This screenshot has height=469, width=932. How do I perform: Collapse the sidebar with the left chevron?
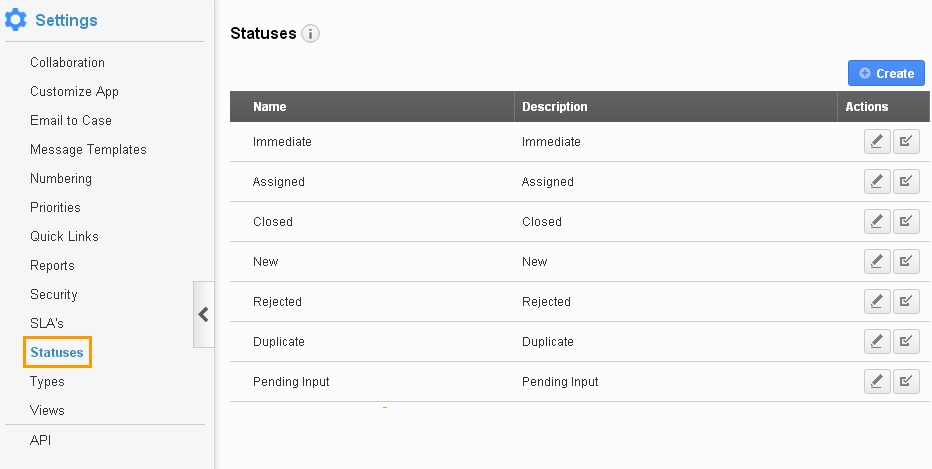click(203, 314)
